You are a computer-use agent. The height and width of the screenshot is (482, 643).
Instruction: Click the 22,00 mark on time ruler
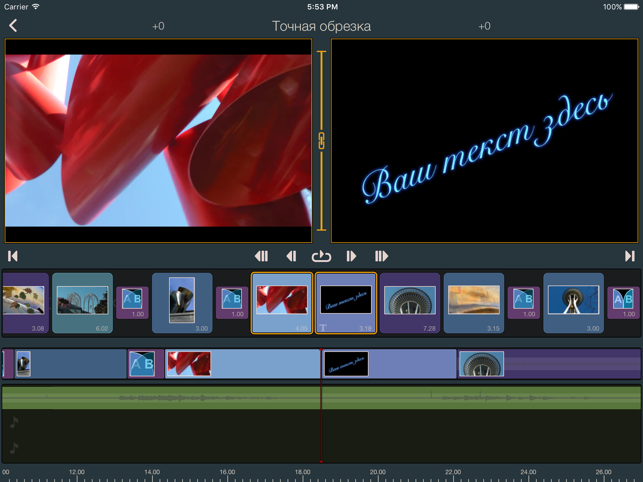tap(453, 472)
